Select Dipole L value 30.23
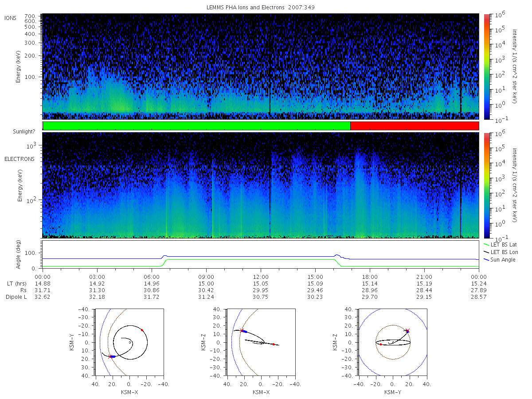This screenshot has width=532, height=399. [315, 297]
